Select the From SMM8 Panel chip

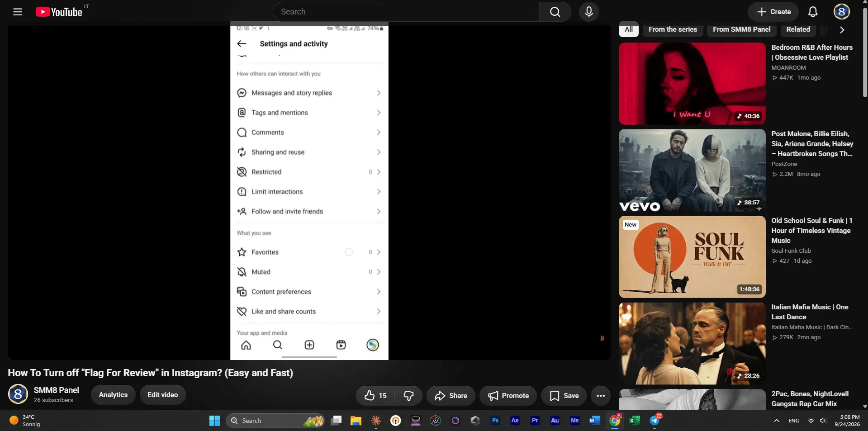tap(742, 29)
